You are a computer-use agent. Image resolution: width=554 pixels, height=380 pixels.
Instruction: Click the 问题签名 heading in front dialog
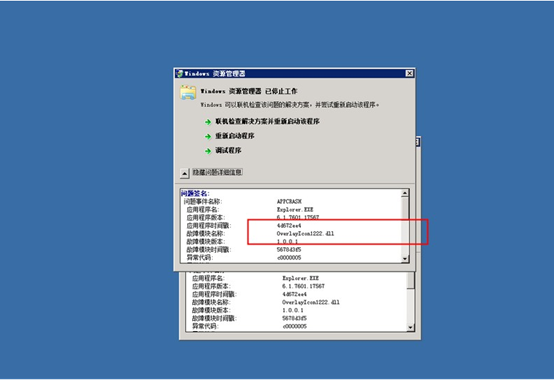click(195, 194)
